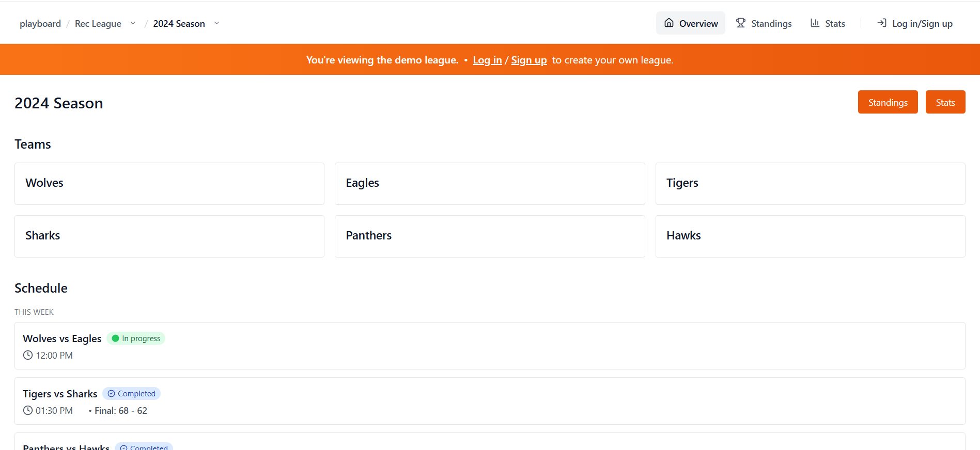Open the Hawks team card
Image resolution: width=980 pixels, height=450 pixels.
coord(810,236)
